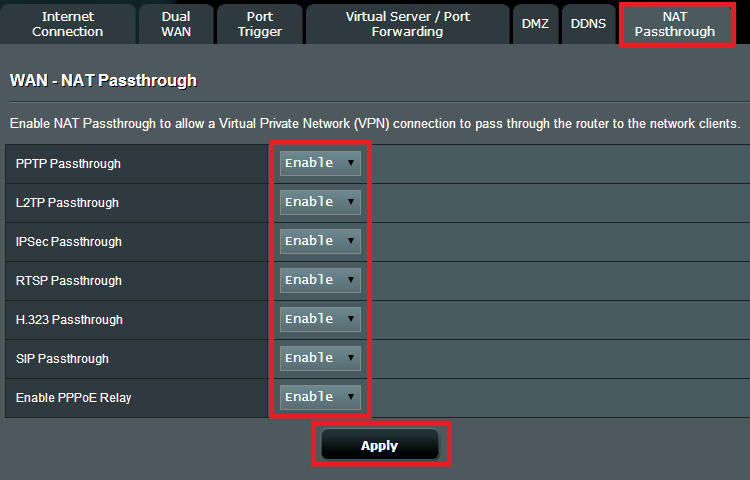This screenshot has width=750, height=480.
Task: Click the WAN - NAT Passthrough heading
Action: (103, 80)
